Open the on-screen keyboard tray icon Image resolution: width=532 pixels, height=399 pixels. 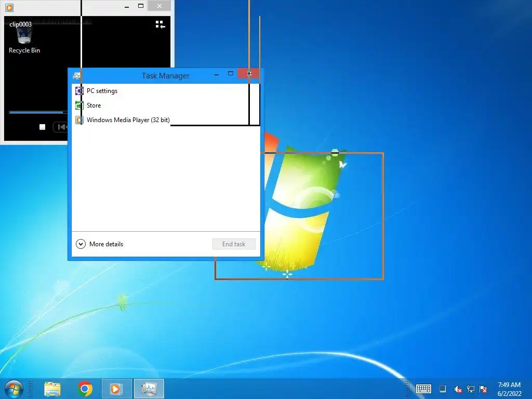point(423,389)
